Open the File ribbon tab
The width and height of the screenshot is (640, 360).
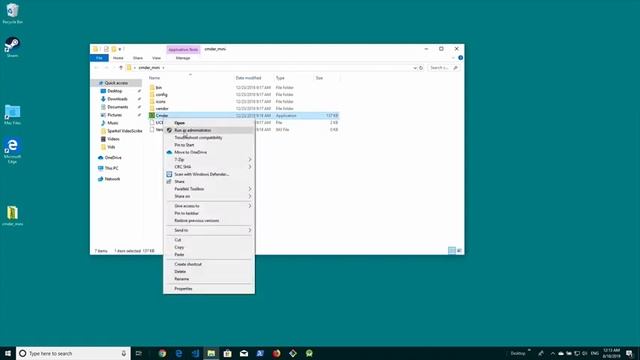point(99,58)
